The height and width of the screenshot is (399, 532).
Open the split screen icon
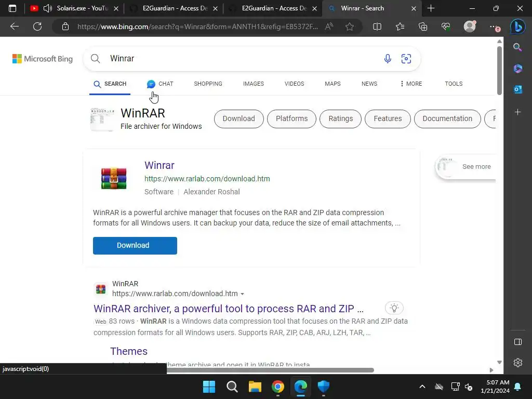(x=377, y=26)
